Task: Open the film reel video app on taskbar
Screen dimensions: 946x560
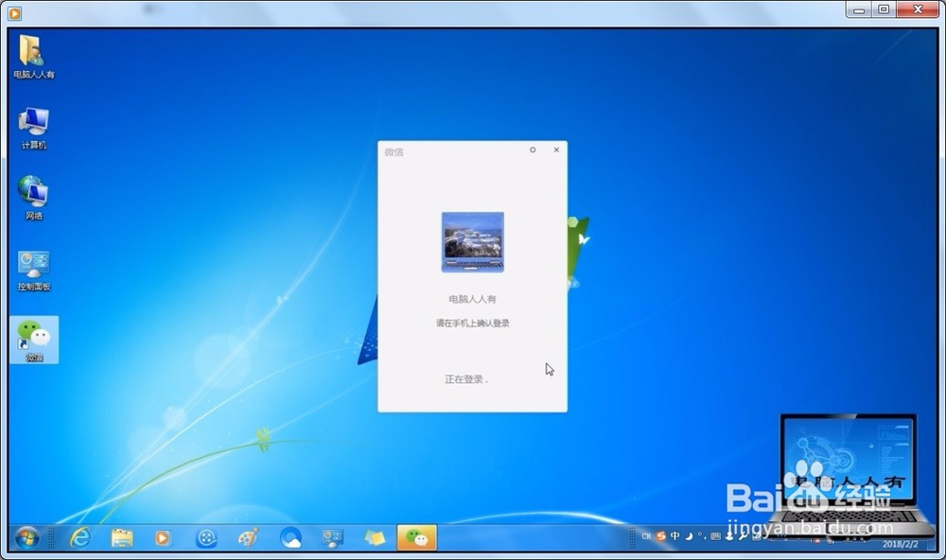Action: click(x=206, y=537)
